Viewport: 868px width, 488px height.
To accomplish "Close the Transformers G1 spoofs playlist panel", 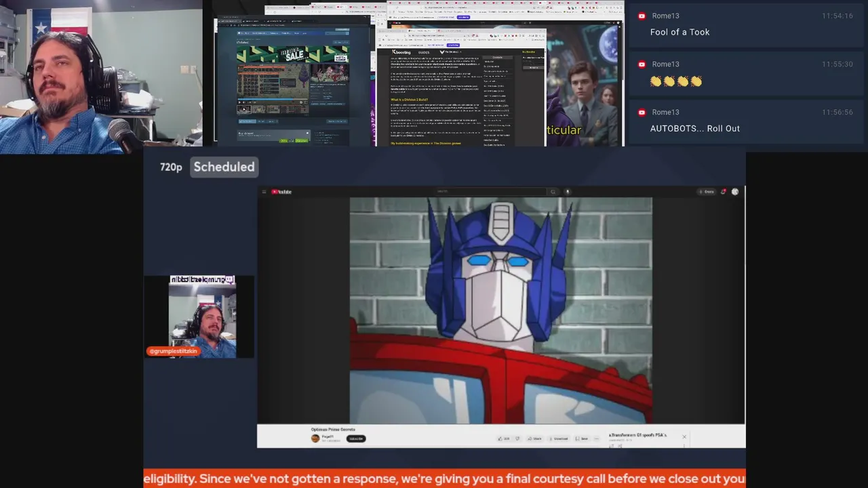I will pyautogui.click(x=684, y=436).
